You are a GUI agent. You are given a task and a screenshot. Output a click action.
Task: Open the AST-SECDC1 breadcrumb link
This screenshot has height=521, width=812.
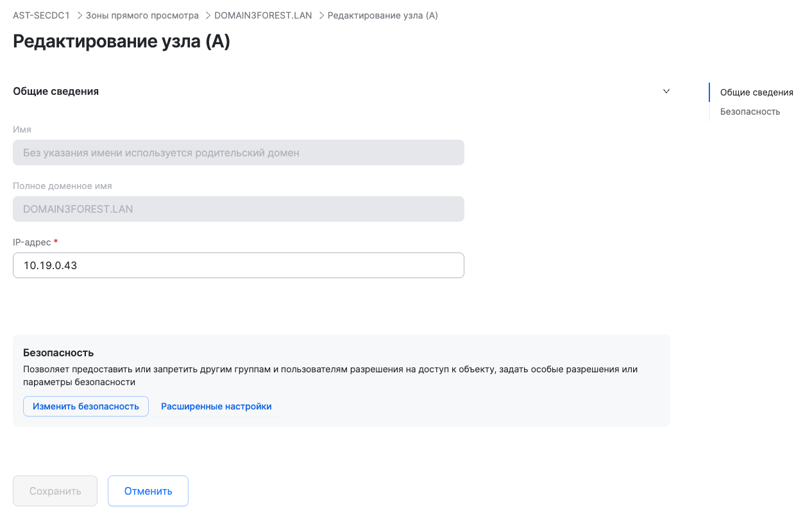[x=41, y=15]
